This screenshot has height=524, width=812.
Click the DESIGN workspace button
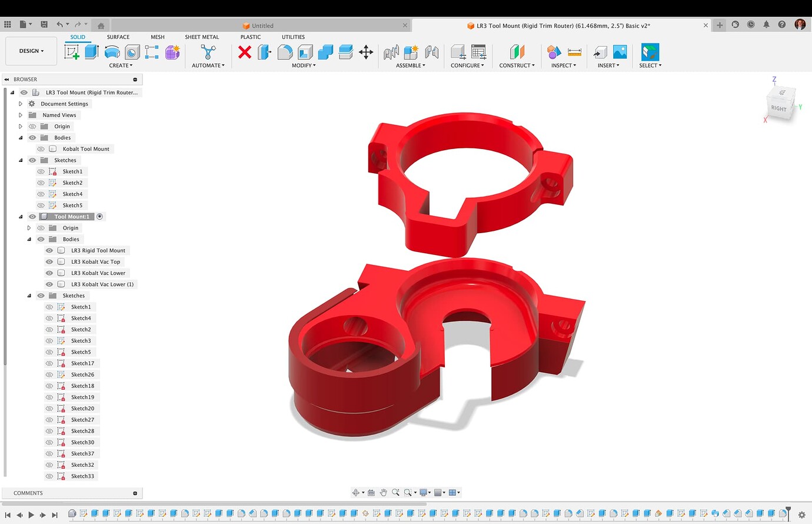click(31, 51)
